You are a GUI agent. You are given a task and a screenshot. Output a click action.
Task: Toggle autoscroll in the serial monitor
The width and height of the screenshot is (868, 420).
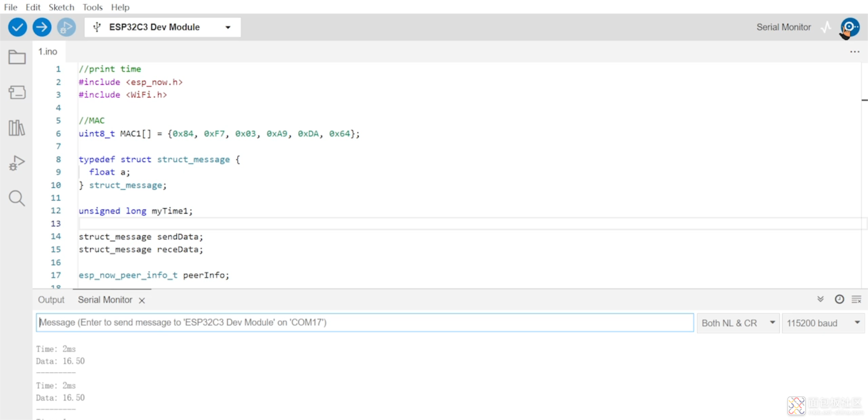tap(821, 299)
